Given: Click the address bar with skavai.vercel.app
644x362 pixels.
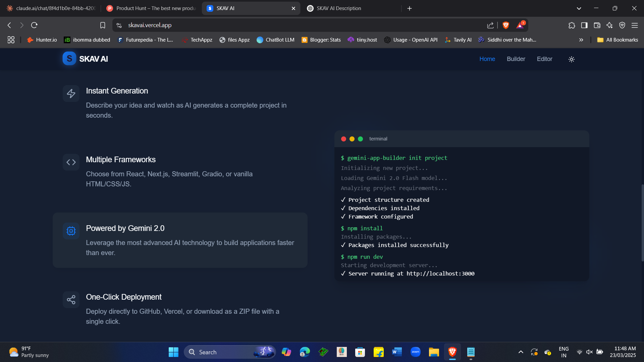Looking at the screenshot, I should pos(302,25).
